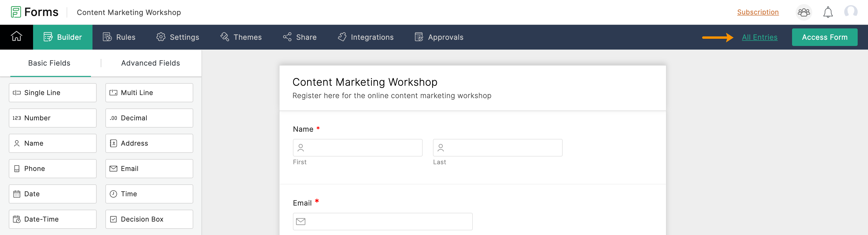Add a Phone field from panel
Viewport: 868px width, 235px height.
pyautogui.click(x=52, y=169)
